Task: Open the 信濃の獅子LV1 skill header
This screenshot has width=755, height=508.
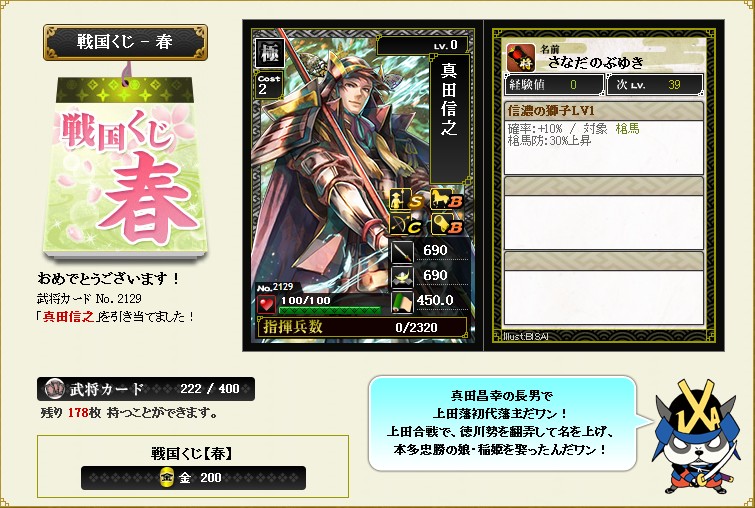Action: tap(603, 111)
